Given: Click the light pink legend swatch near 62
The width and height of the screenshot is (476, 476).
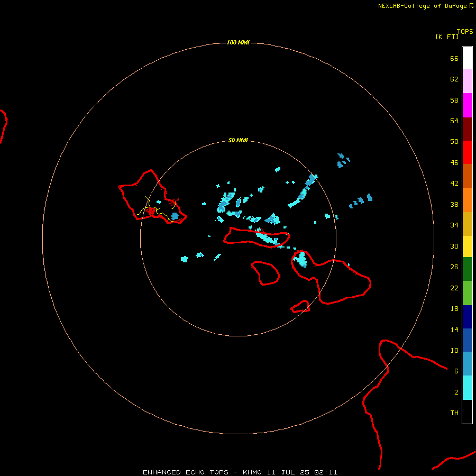Looking at the screenshot, I should pos(467,81).
